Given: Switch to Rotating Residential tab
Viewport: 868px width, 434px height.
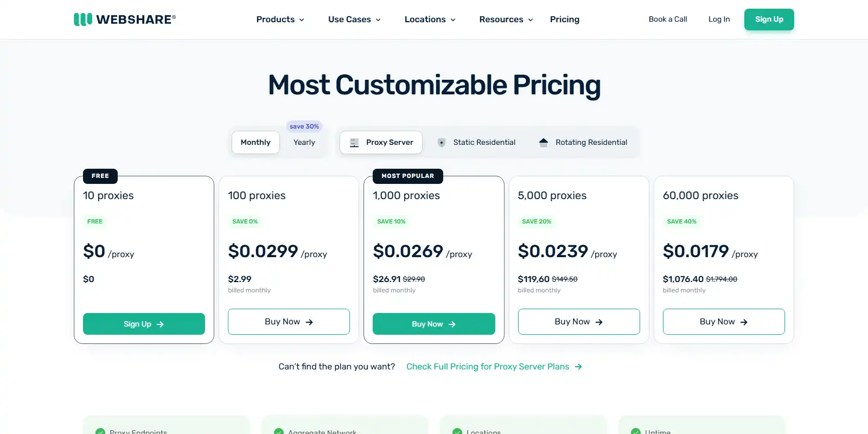Looking at the screenshot, I should 583,143.
